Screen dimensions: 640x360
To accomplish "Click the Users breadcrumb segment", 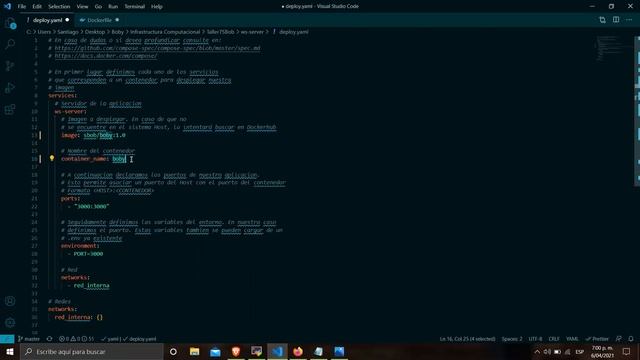I will pyautogui.click(x=44, y=32).
